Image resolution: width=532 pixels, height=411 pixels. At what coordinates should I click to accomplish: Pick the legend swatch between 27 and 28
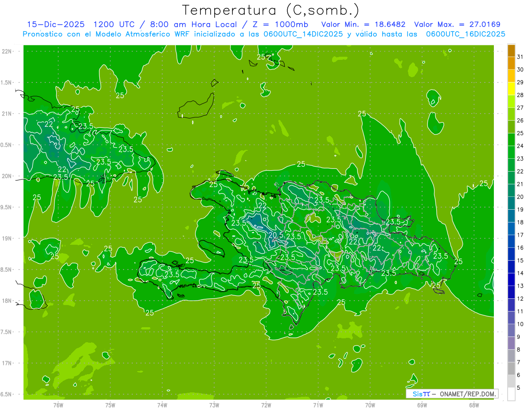(x=512, y=102)
